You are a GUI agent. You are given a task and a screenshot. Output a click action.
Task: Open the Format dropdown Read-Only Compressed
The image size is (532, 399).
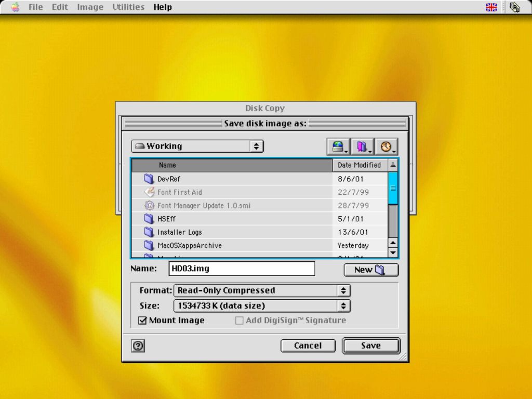[x=262, y=290]
